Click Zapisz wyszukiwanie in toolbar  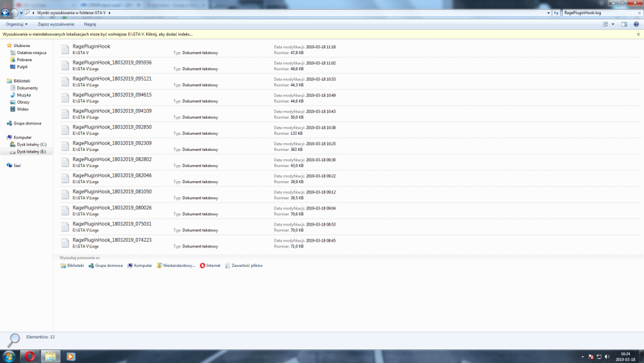tap(56, 25)
